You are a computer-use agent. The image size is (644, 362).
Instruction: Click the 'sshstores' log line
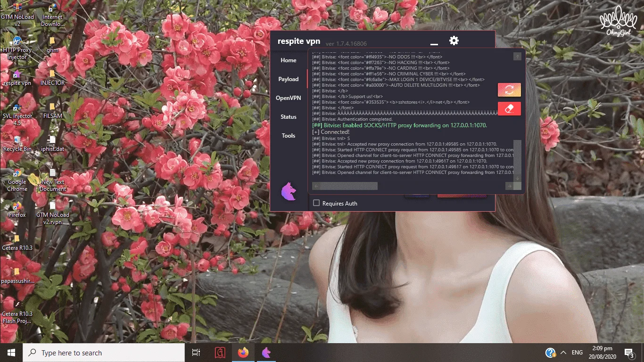391,102
